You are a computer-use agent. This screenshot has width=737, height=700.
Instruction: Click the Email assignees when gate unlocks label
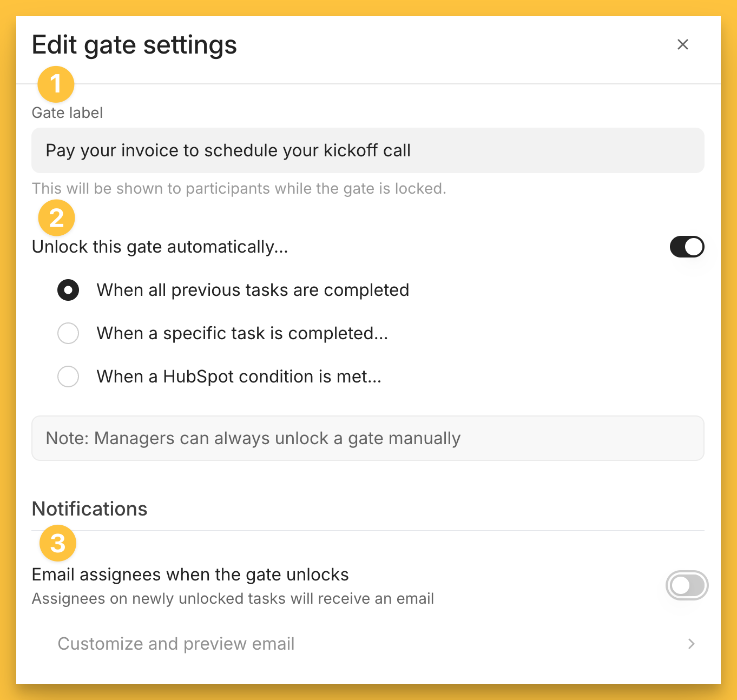click(x=190, y=574)
